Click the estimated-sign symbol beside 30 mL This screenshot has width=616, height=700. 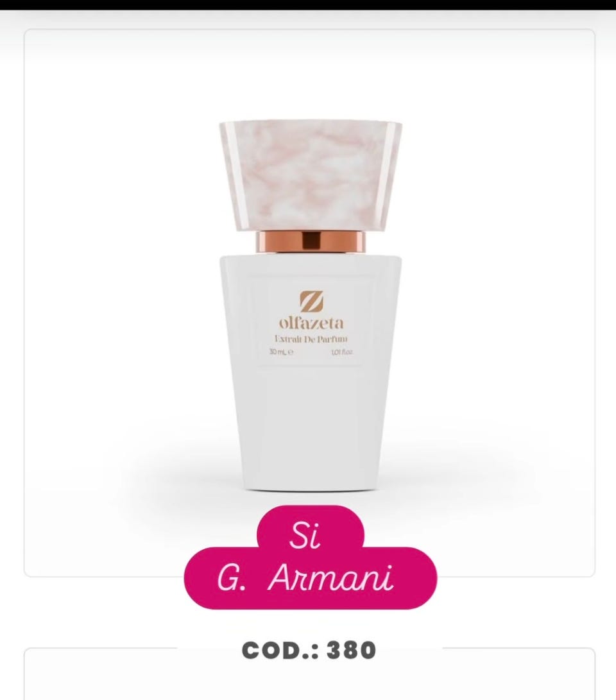click(x=291, y=352)
